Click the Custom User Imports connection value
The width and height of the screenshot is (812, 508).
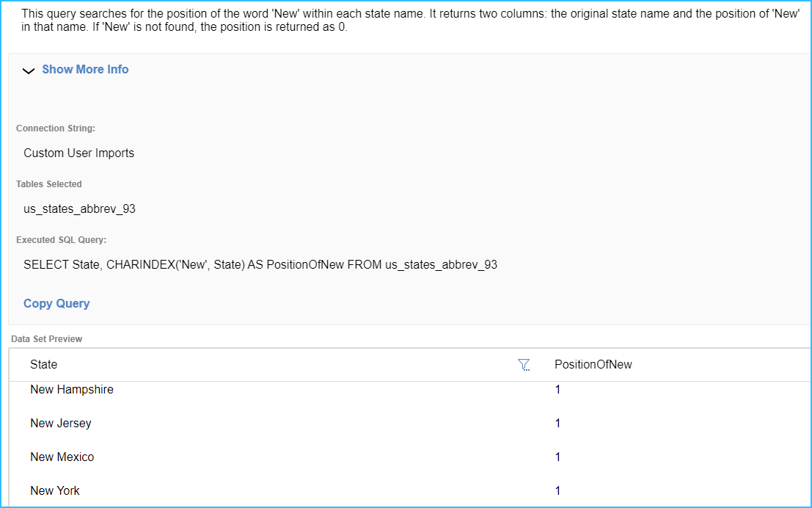click(x=79, y=153)
